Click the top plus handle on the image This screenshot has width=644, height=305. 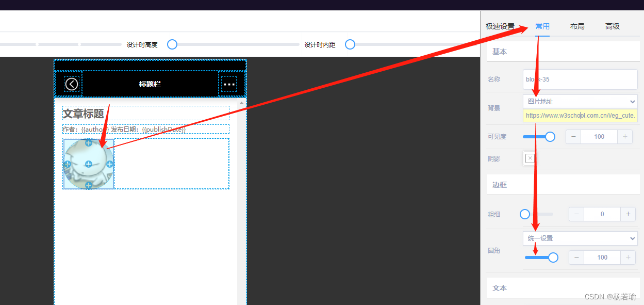point(89,142)
